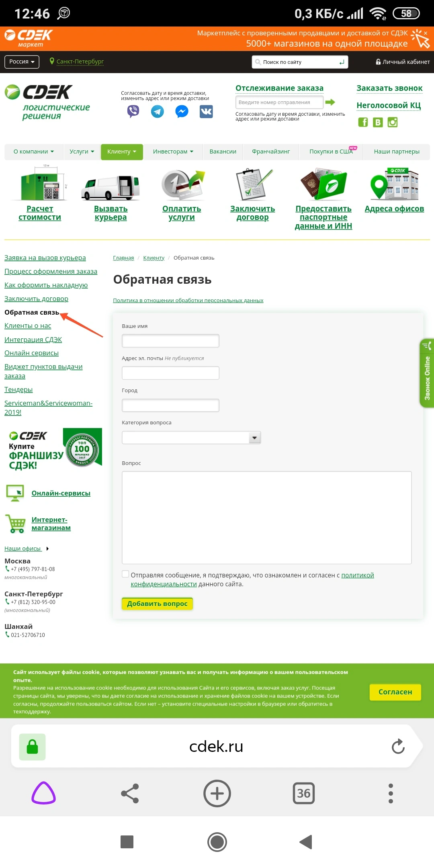Click the Вызвать курьера van icon

(111, 187)
